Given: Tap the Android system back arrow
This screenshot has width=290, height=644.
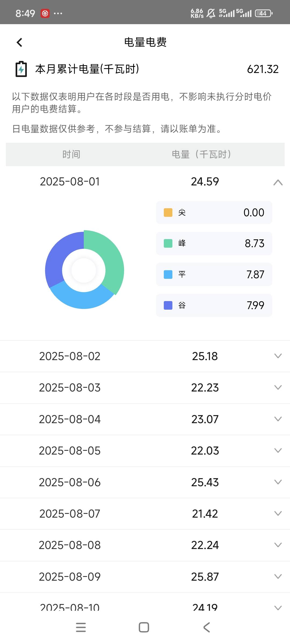Looking at the screenshot, I should pos(206,627).
